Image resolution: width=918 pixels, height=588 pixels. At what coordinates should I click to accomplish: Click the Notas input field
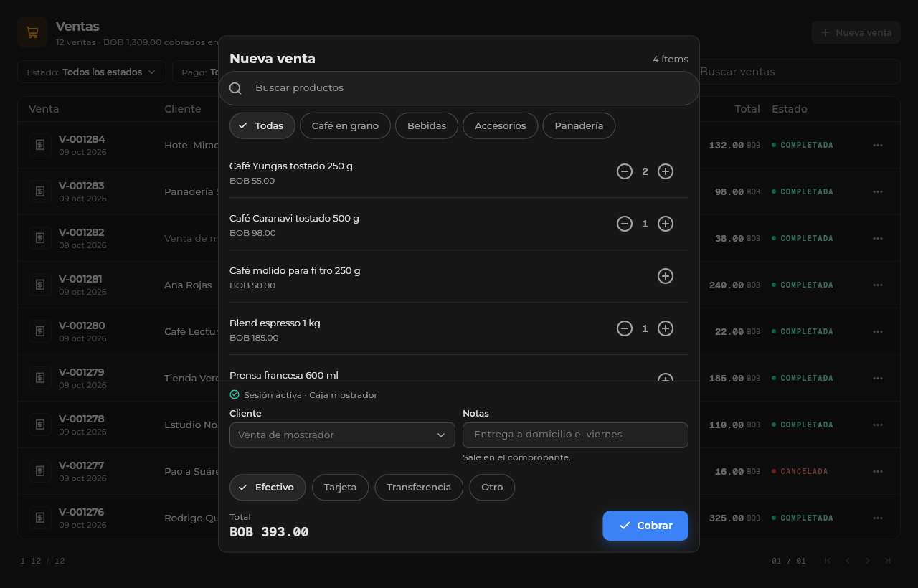[575, 435]
